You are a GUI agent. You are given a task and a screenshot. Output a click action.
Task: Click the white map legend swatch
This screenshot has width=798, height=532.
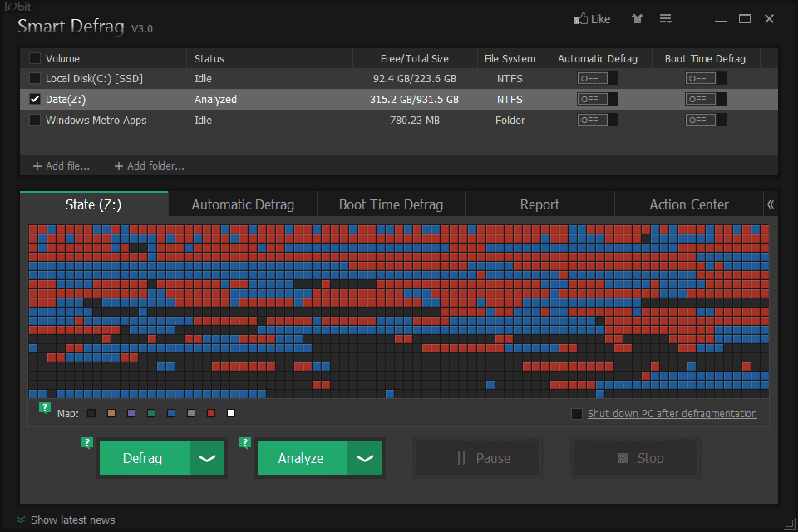tap(231, 413)
